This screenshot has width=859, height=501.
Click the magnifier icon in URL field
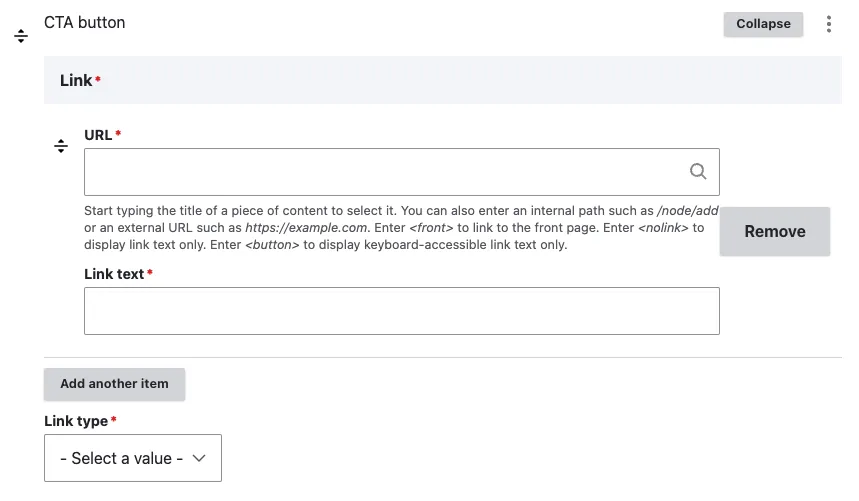pyautogui.click(x=698, y=171)
